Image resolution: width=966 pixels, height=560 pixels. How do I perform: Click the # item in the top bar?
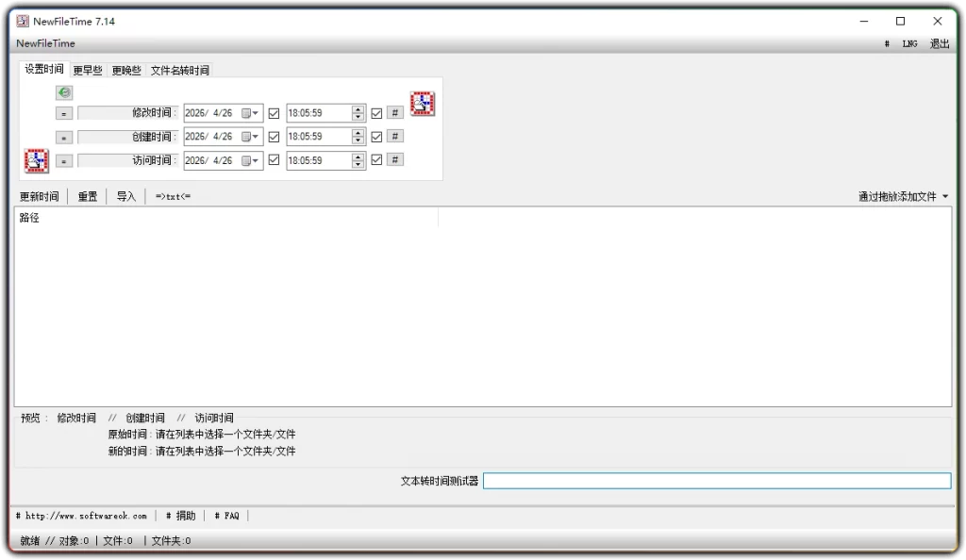click(x=885, y=43)
